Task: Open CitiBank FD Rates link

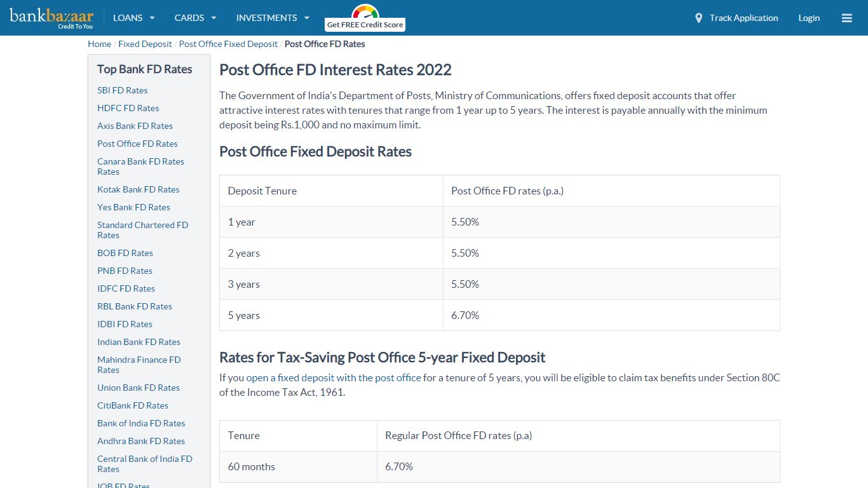Action: tap(132, 405)
